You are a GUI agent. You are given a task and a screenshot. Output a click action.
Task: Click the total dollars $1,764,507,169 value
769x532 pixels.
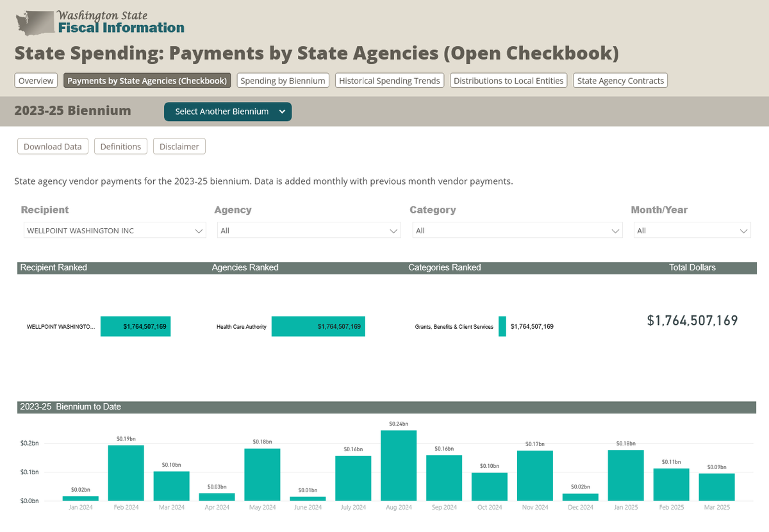point(692,320)
